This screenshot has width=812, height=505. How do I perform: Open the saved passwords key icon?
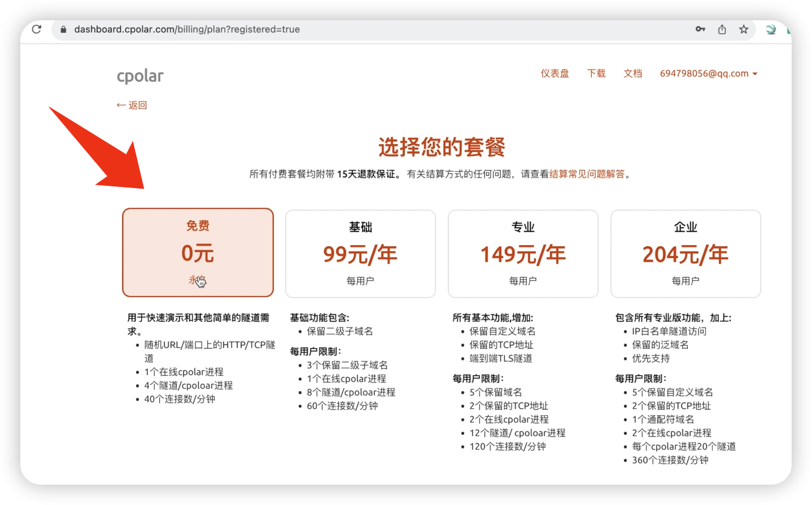tap(700, 29)
